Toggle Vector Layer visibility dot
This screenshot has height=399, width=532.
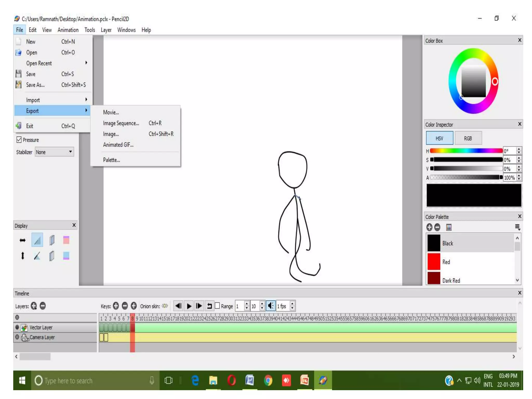17,327
